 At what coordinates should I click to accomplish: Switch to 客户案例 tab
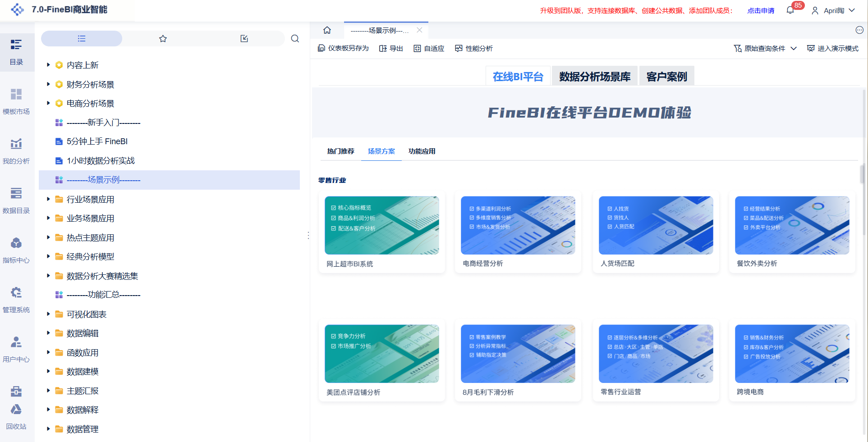(x=667, y=76)
